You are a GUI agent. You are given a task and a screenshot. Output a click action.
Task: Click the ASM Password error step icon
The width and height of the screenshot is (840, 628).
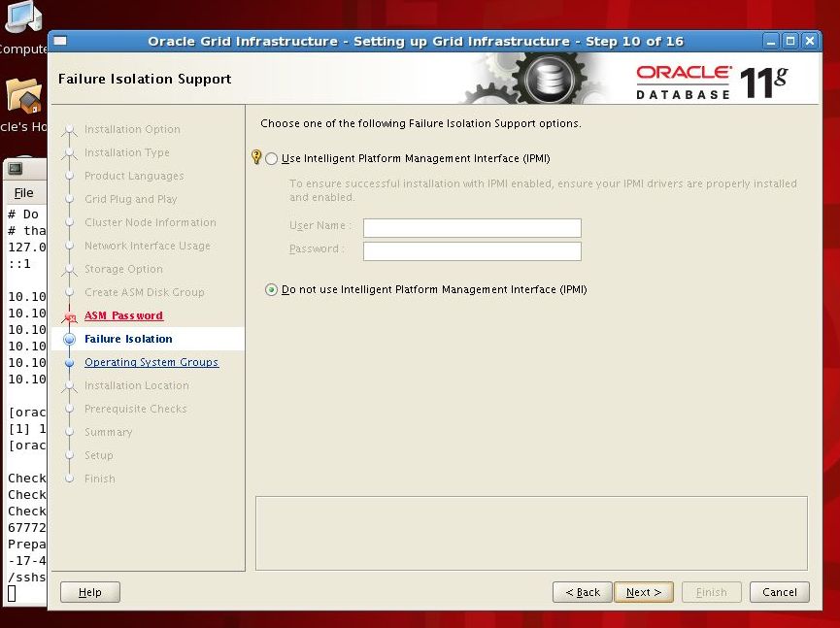69,316
